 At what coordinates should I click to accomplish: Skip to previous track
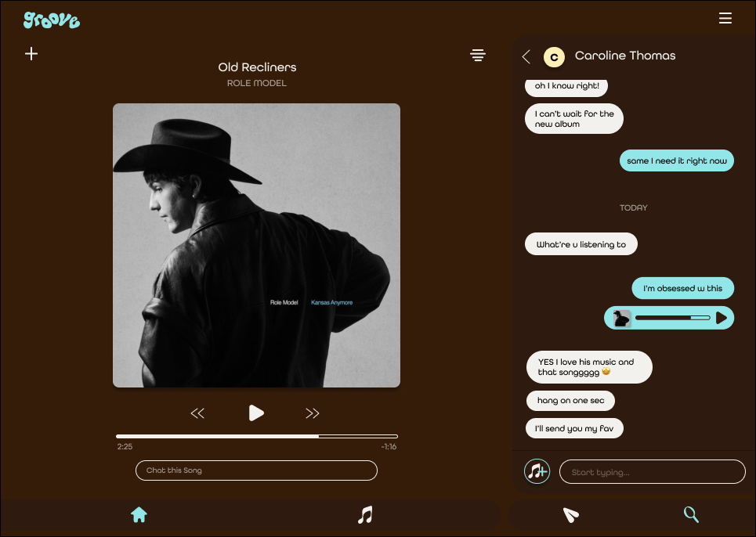(197, 413)
